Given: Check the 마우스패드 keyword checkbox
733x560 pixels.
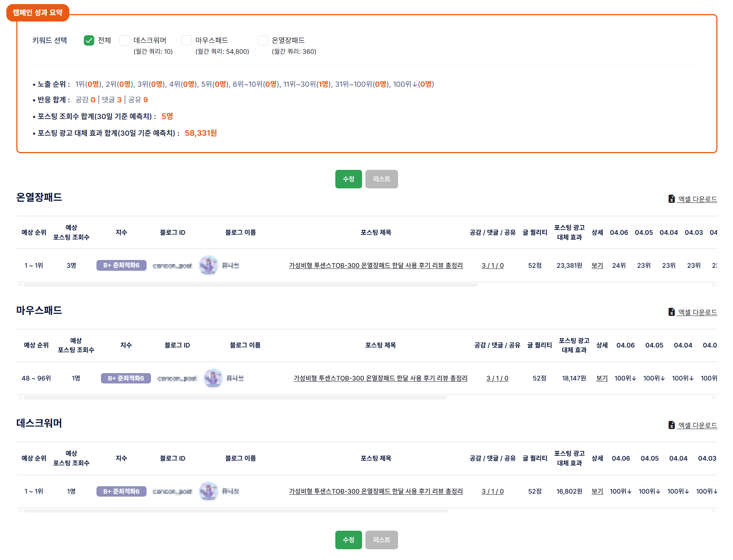Looking at the screenshot, I should 187,40.
